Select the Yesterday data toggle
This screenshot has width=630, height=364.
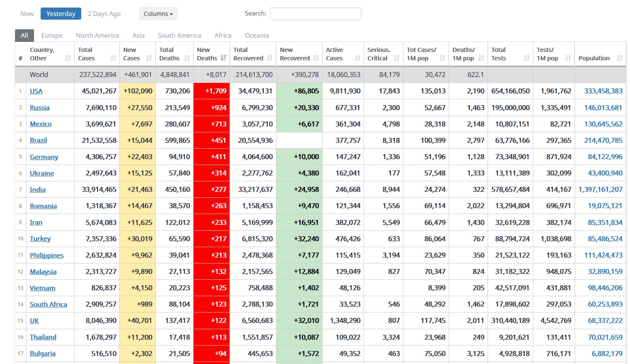61,14
